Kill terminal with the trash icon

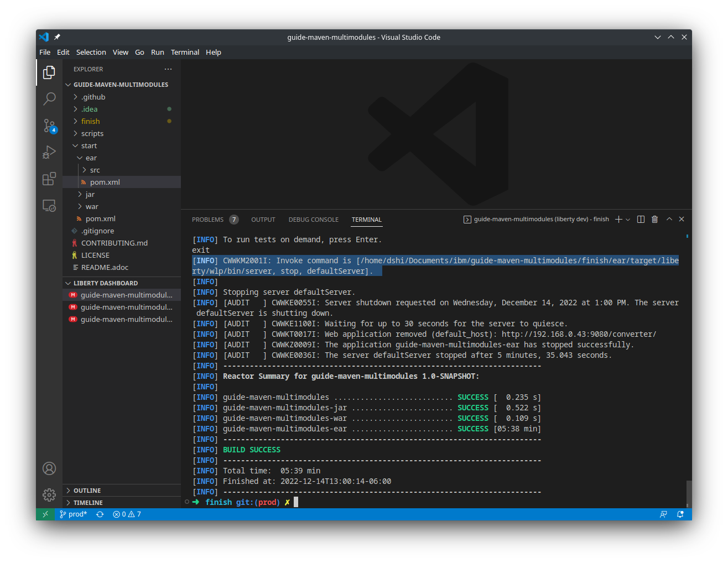pyautogui.click(x=654, y=220)
